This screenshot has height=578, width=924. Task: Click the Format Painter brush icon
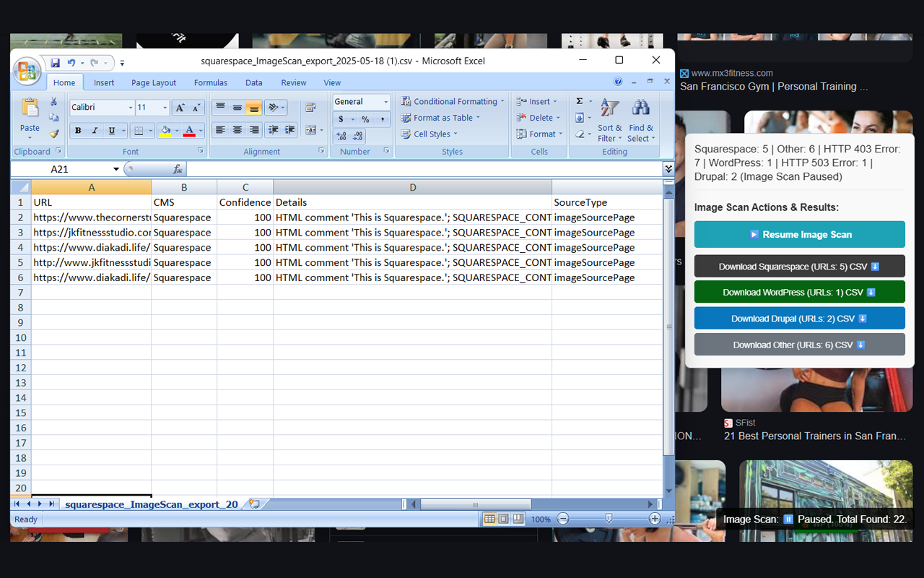(54, 134)
